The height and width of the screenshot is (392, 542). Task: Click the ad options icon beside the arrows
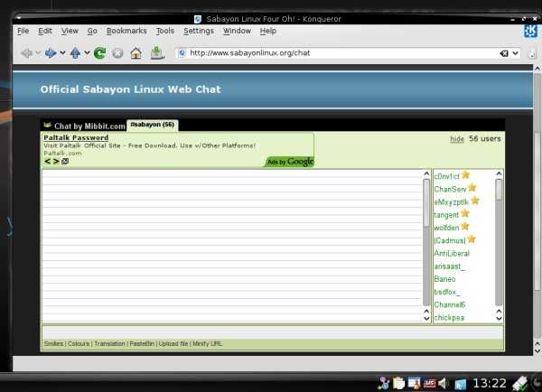(65, 161)
